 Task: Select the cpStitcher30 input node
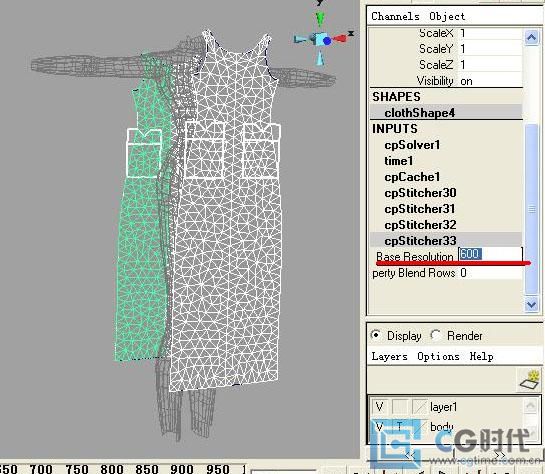coord(420,193)
